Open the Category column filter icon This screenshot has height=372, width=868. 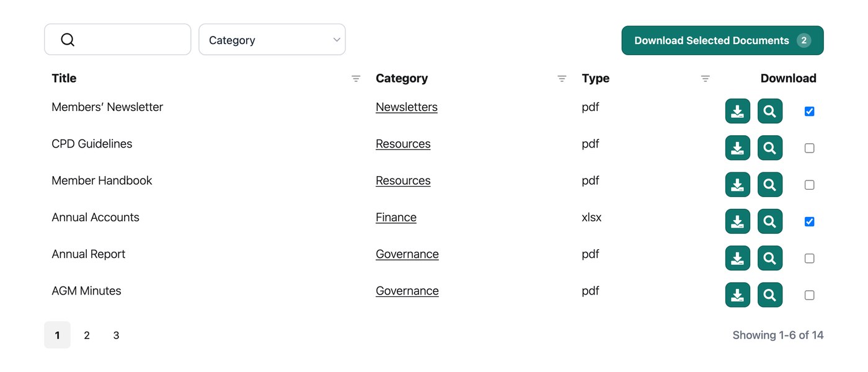(562, 79)
